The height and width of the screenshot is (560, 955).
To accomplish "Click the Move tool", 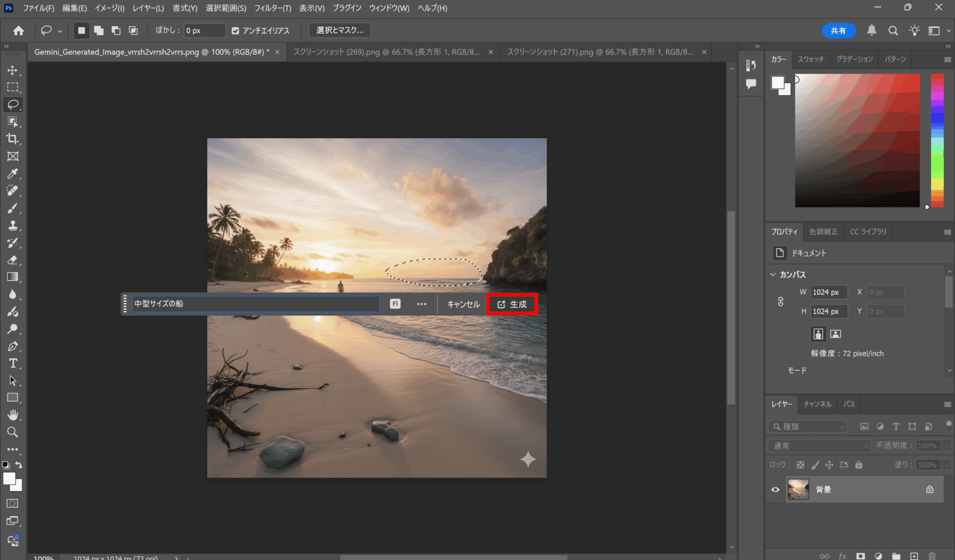I will click(x=13, y=70).
